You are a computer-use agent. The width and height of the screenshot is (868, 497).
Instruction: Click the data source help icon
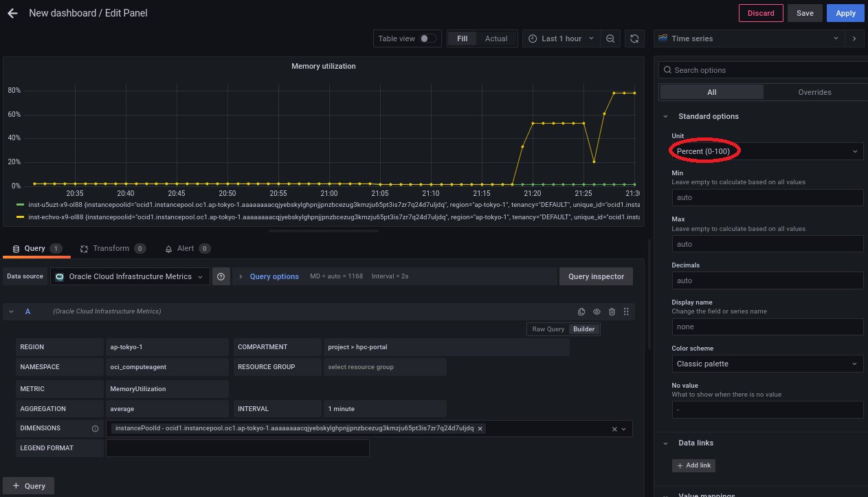pos(221,276)
